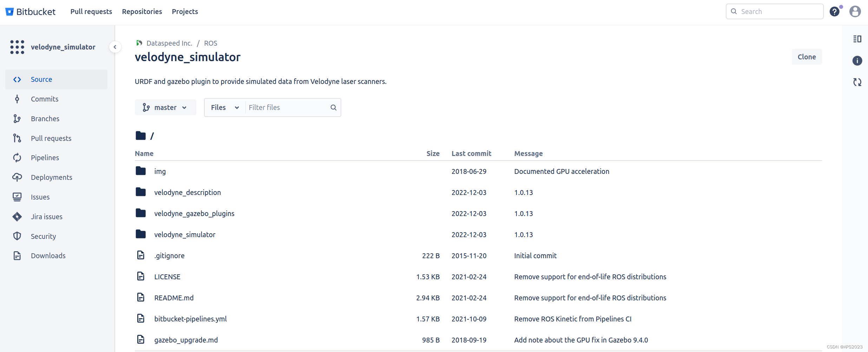Click the Branches sidebar icon

17,119
